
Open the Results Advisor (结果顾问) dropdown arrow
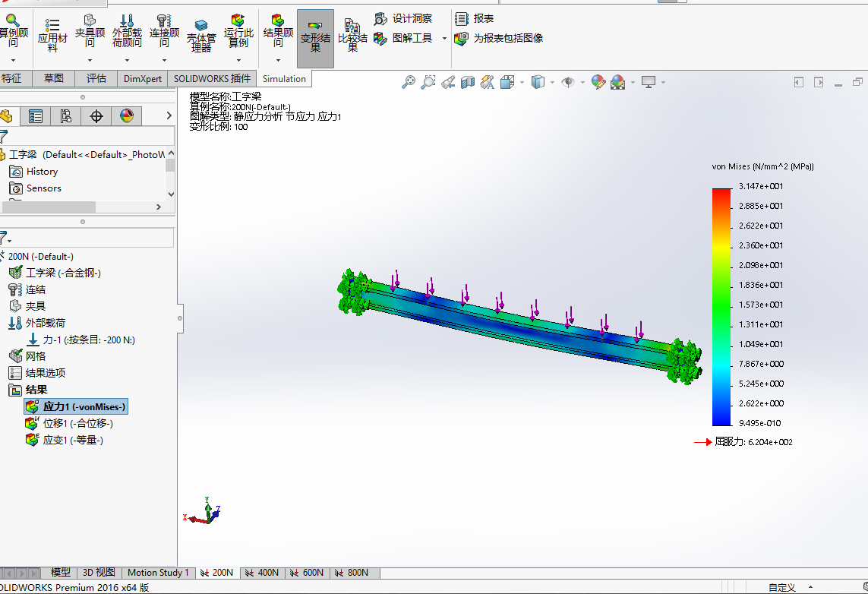(278, 60)
